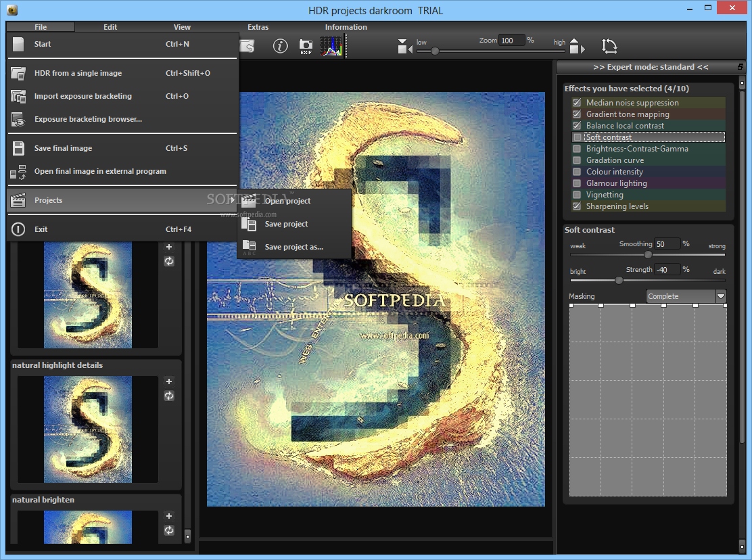Open Exposure bracketing browser...
This screenshot has height=560, width=752.
[x=122, y=120]
